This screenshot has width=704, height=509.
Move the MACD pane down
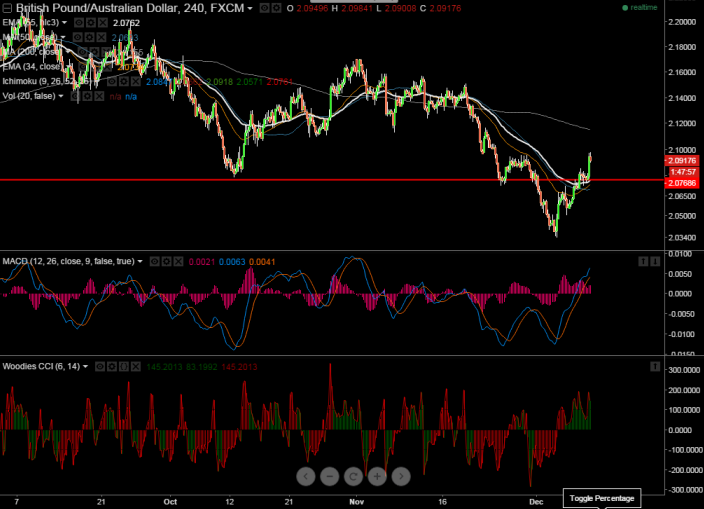click(x=655, y=261)
